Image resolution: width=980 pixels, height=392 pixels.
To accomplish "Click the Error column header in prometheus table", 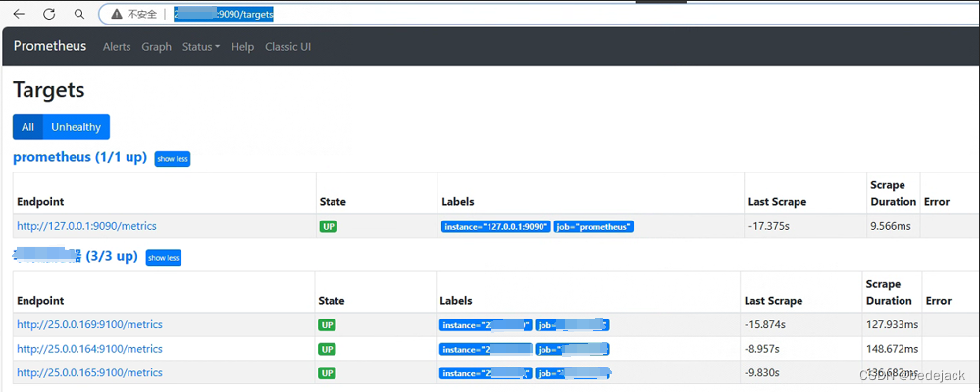I will coord(936,202).
